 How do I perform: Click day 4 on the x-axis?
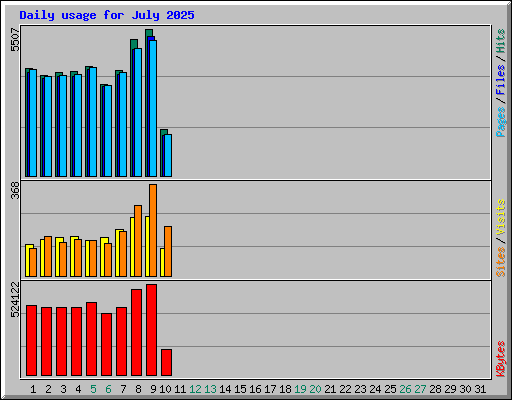pyautogui.click(x=78, y=389)
